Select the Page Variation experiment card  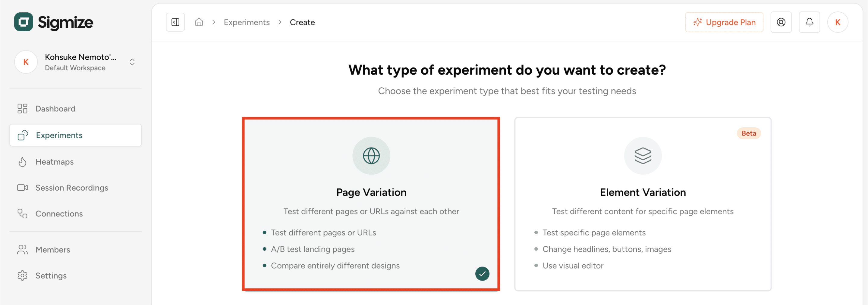pyautogui.click(x=371, y=204)
